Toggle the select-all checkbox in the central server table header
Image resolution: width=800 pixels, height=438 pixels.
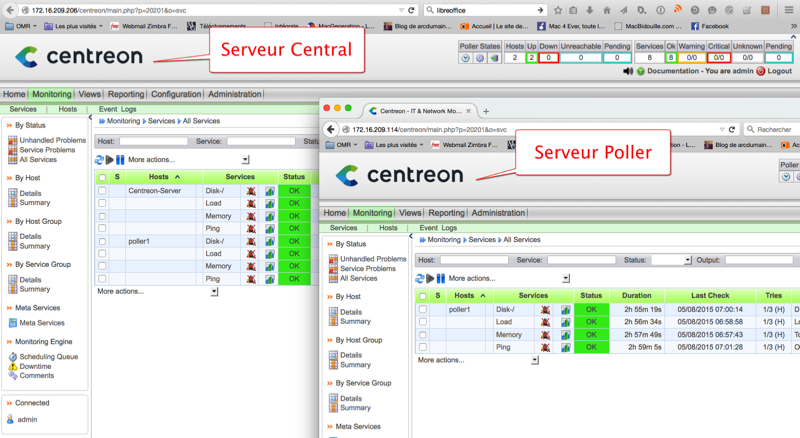(x=102, y=177)
